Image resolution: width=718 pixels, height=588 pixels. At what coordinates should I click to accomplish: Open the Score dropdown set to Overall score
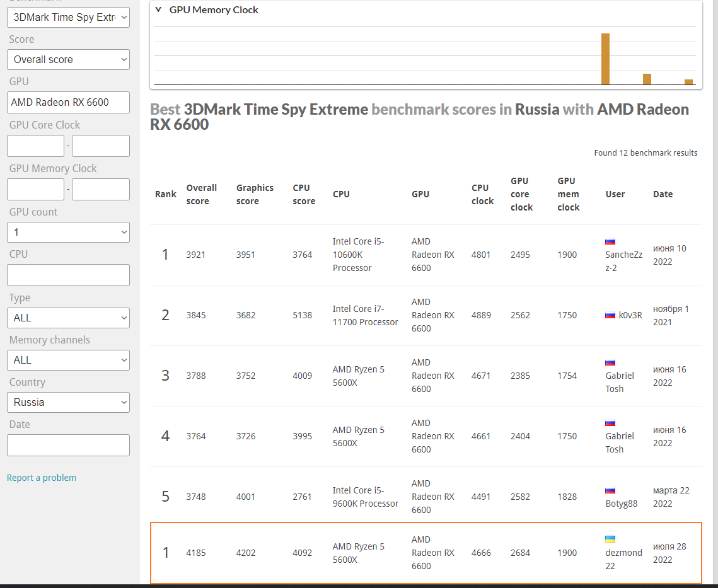[68, 60]
